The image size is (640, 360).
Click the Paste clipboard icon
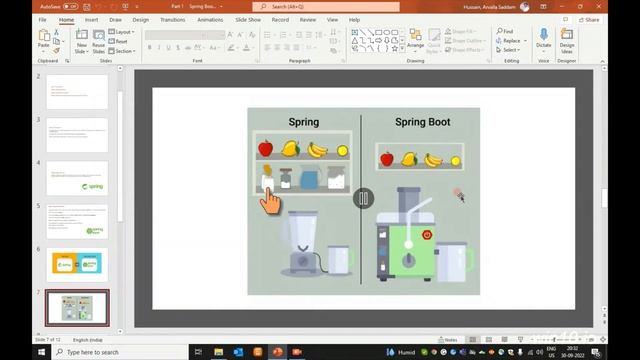point(43,36)
